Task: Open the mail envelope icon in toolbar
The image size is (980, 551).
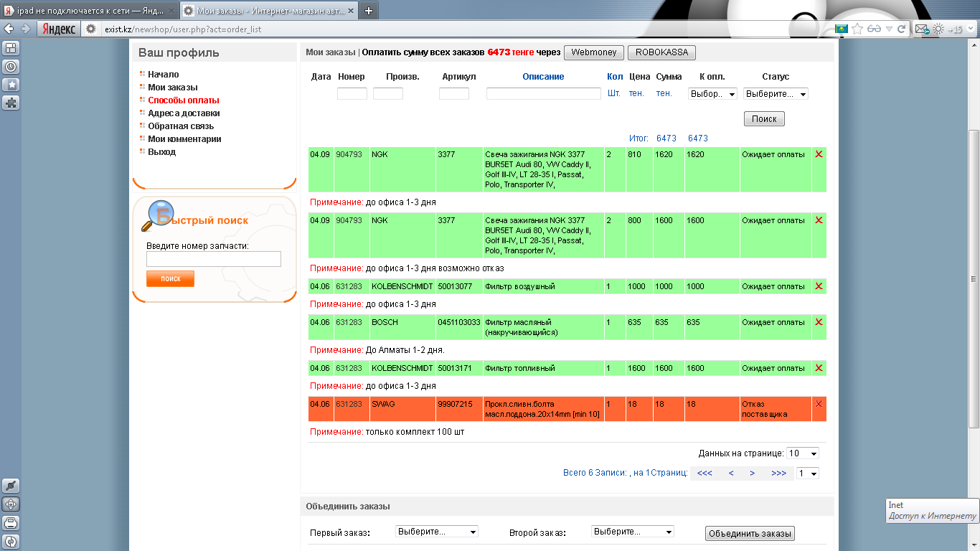Action: click(x=922, y=29)
